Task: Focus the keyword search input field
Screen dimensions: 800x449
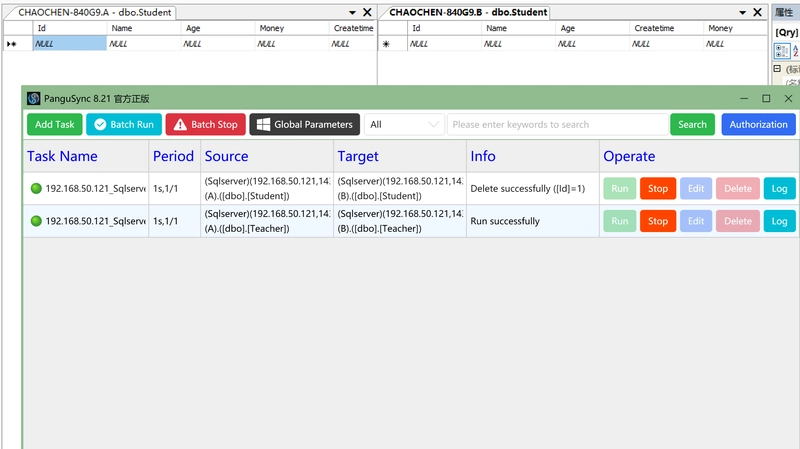Action: pyautogui.click(x=558, y=124)
